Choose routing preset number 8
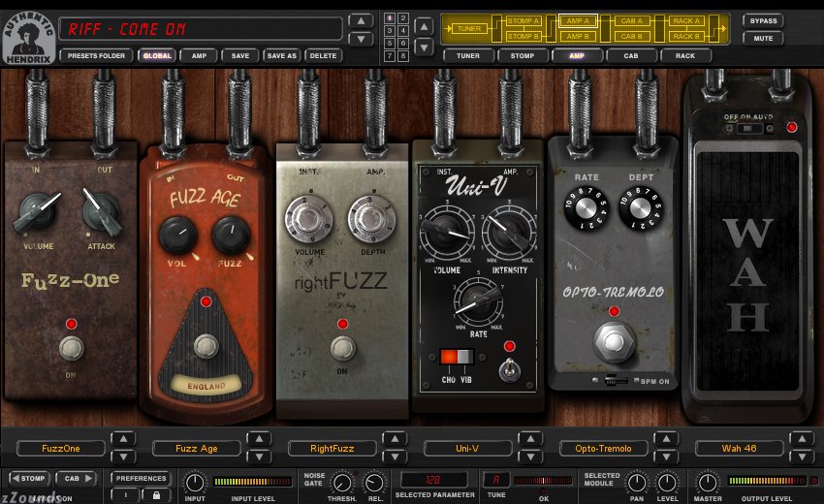Image resolution: width=824 pixels, height=504 pixels. [x=402, y=55]
